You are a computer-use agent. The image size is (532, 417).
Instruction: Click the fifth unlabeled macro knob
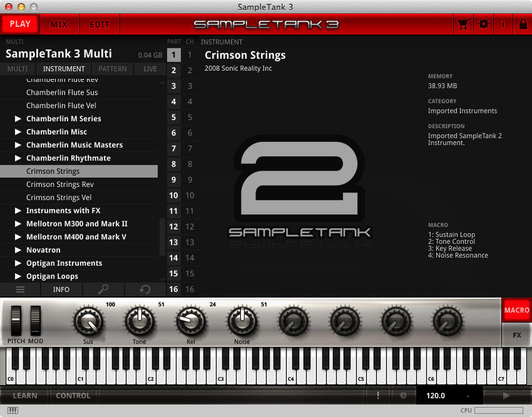(x=294, y=321)
